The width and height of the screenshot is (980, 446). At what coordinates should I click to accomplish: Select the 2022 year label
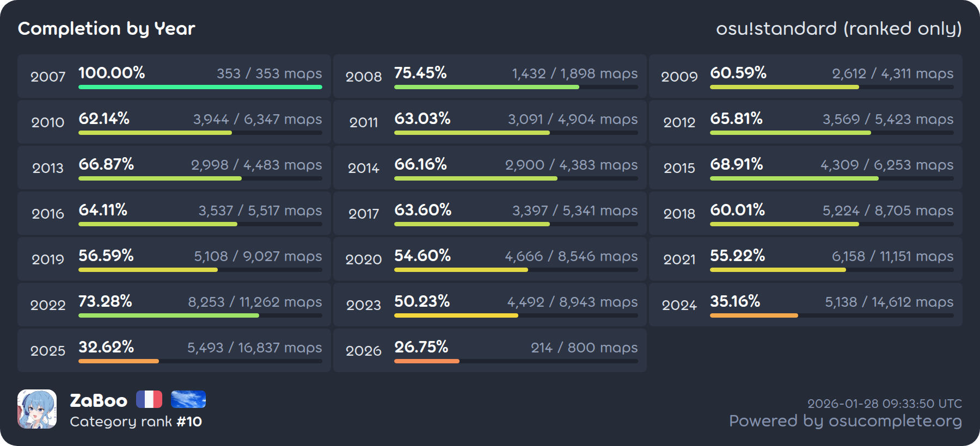click(48, 305)
